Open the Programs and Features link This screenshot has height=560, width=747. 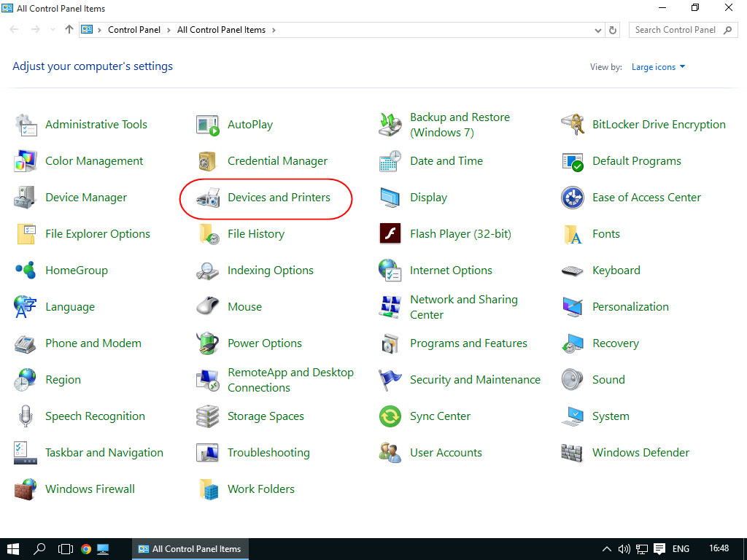pos(468,343)
